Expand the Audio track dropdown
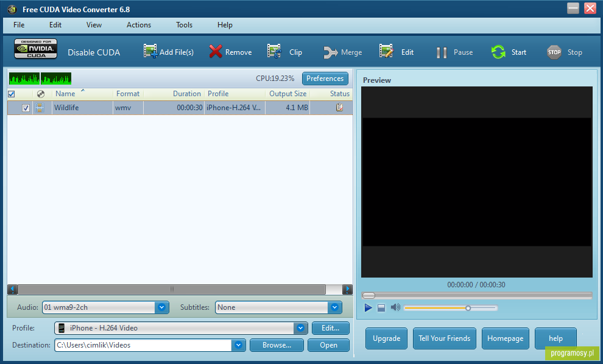This screenshot has width=603, height=364. 161,307
